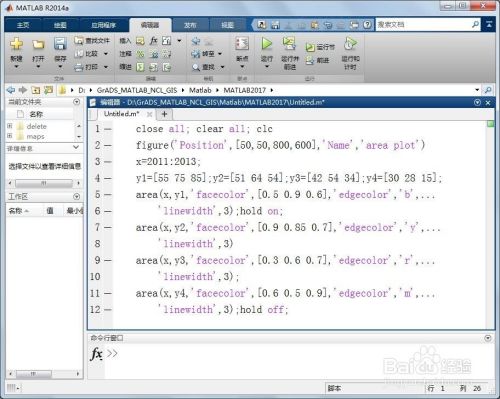Open the Breakpoints (断点) dropdown arrow
This screenshot has height=399, width=500.
click(x=242, y=67)
